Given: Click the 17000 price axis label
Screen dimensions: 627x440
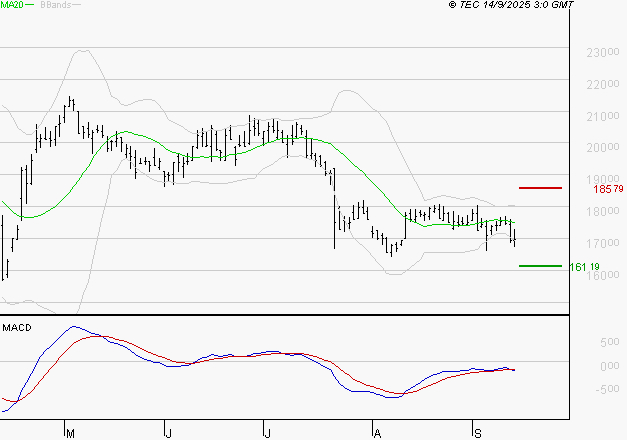Looking at the screenshot, I should 603,243.
